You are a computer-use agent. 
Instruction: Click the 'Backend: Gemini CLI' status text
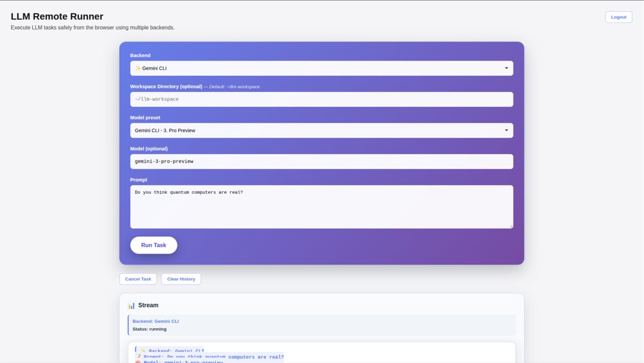tap(156, 321)
